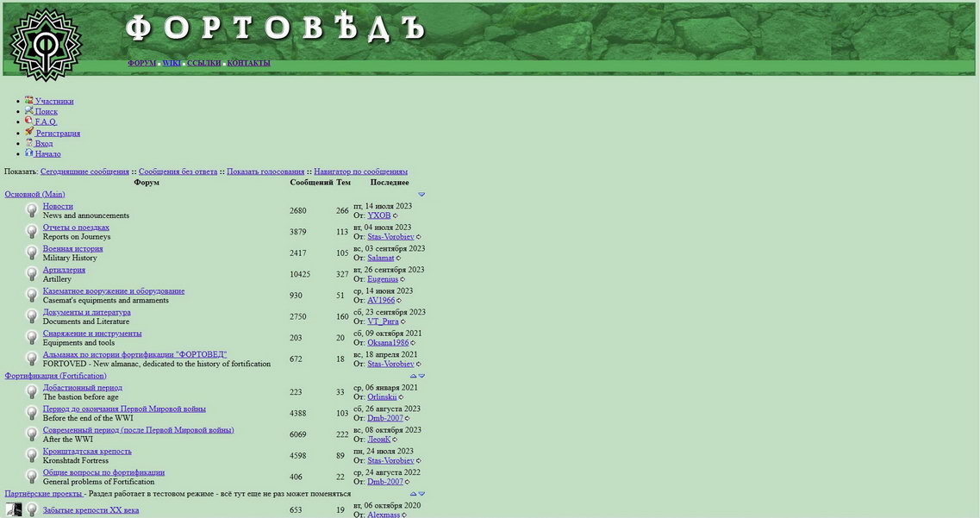Click down arrow in Партнёрские проекты row
Screen dimensions: 980x518
tap(421, 494)
